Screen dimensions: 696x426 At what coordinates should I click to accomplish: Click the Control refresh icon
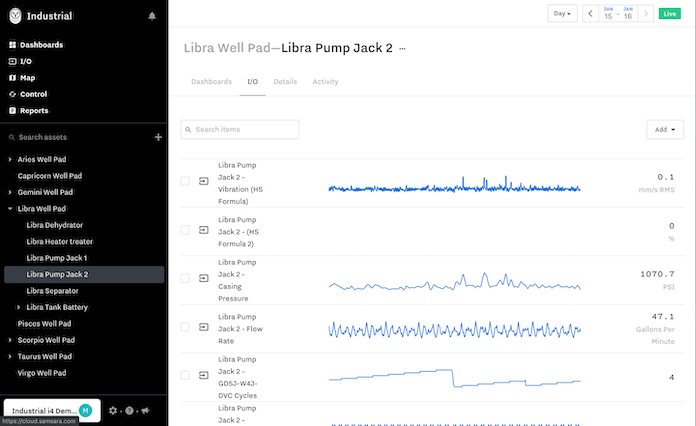pos(12,94)
